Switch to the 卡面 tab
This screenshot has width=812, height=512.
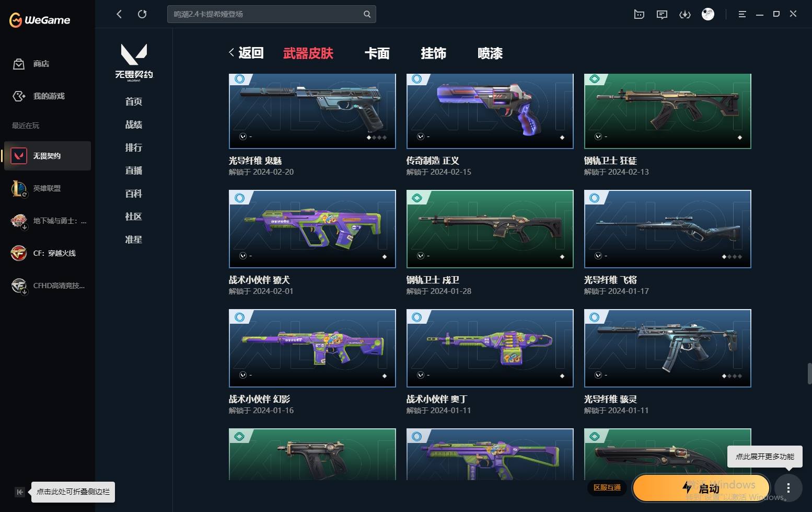[377, 53]
